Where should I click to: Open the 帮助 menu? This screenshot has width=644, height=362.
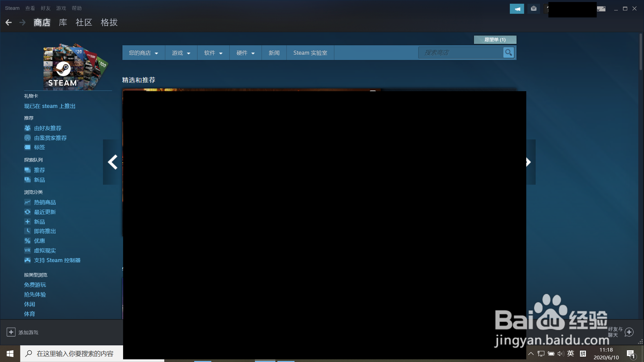76,8
